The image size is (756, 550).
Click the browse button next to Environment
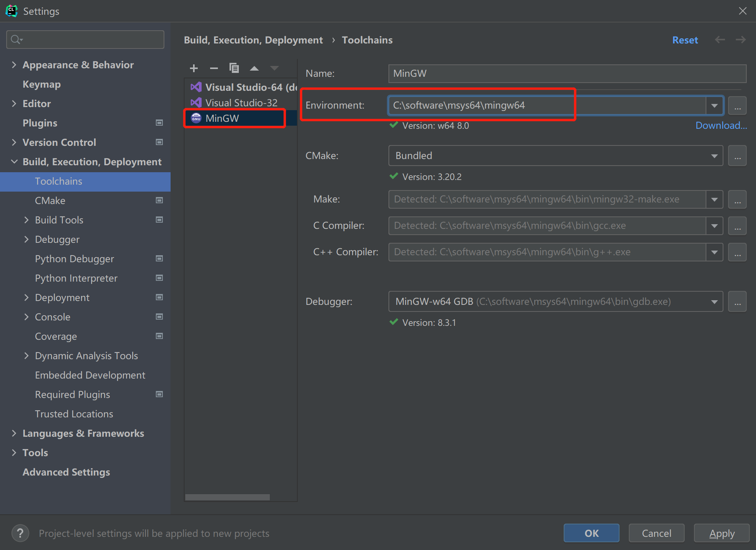point(737,106)
